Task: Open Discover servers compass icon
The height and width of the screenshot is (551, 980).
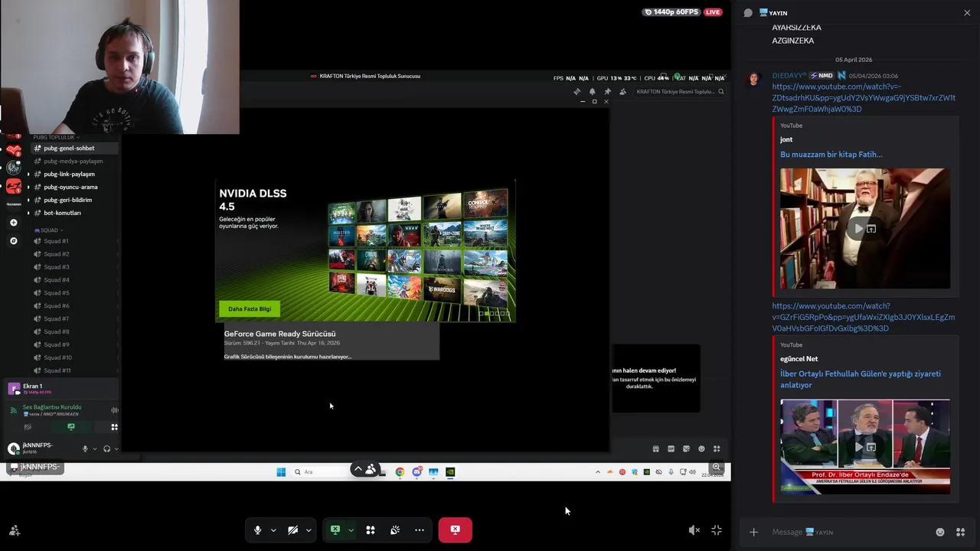Action: 13,240
